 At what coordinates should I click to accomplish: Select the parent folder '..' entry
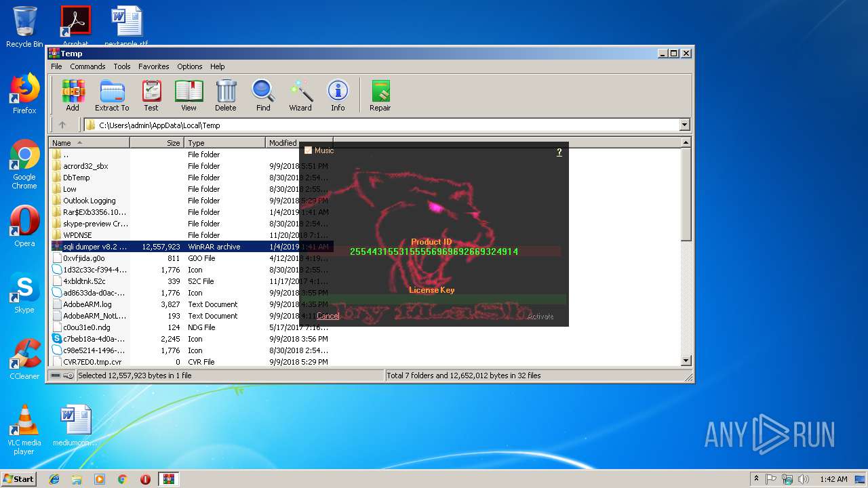click(x=66, y=155)
